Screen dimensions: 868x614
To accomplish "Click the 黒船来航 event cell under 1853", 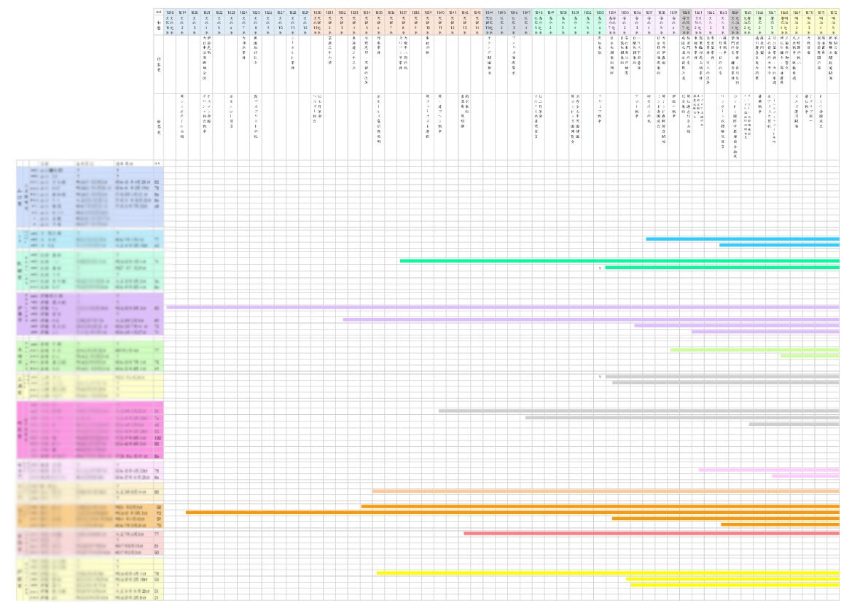I will point(600,64).
